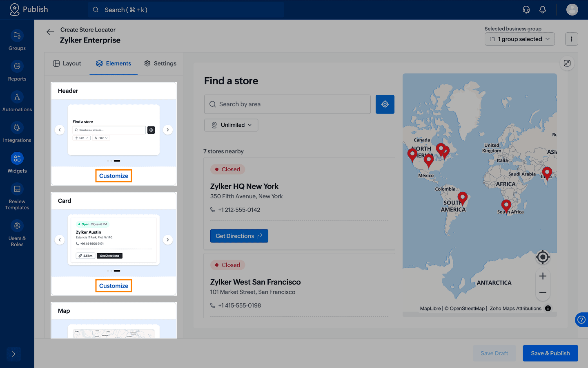The image size is (588, 368).
Task: Click the Zylker West San Francisco store name
Action: (x=255, y=282)
